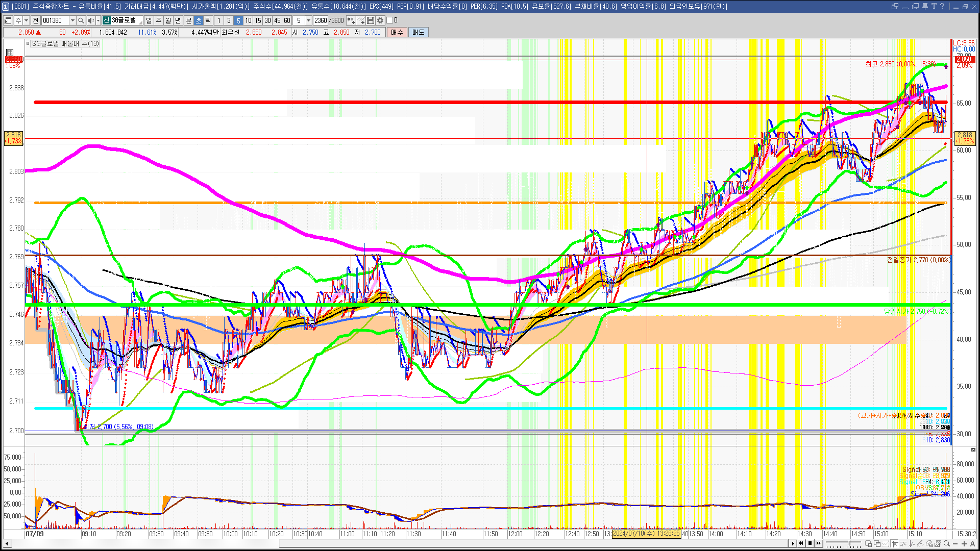Select the 초 (seconds) period toggle

[x=199, y=20]
